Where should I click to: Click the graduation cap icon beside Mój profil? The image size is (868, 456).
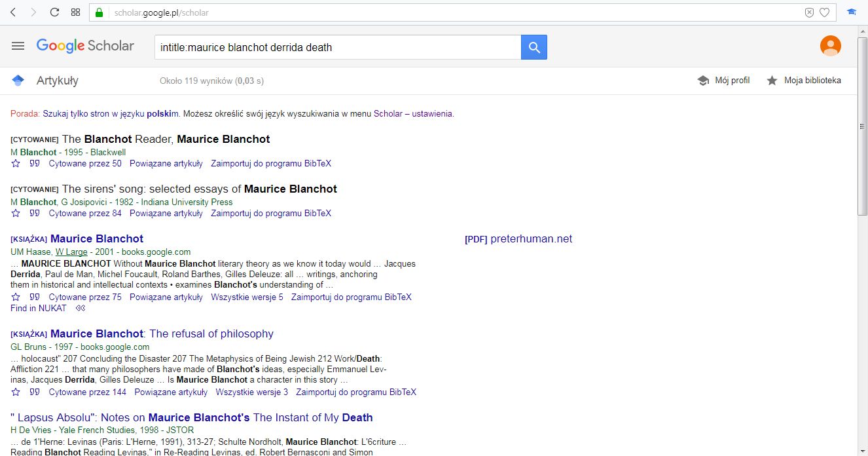point(702,80)
